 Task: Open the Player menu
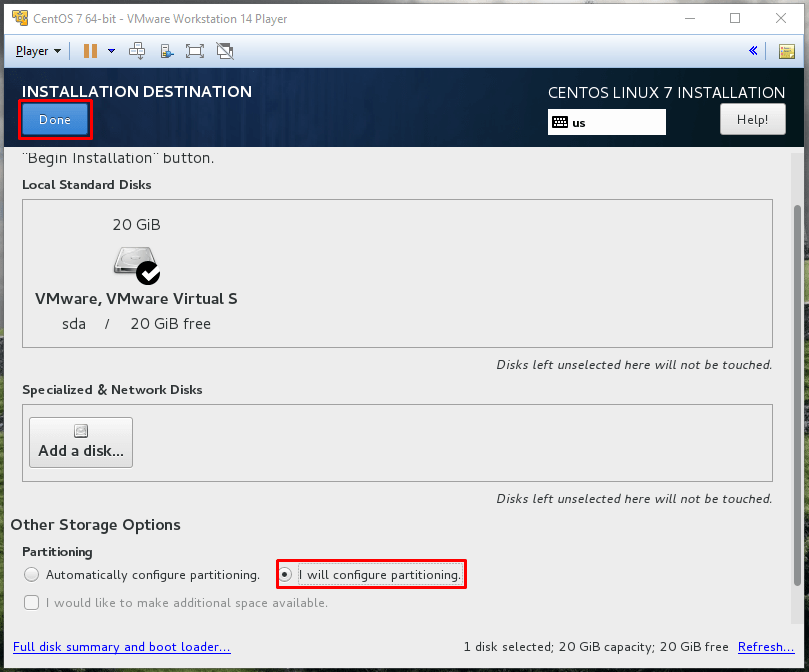(38, 51)
